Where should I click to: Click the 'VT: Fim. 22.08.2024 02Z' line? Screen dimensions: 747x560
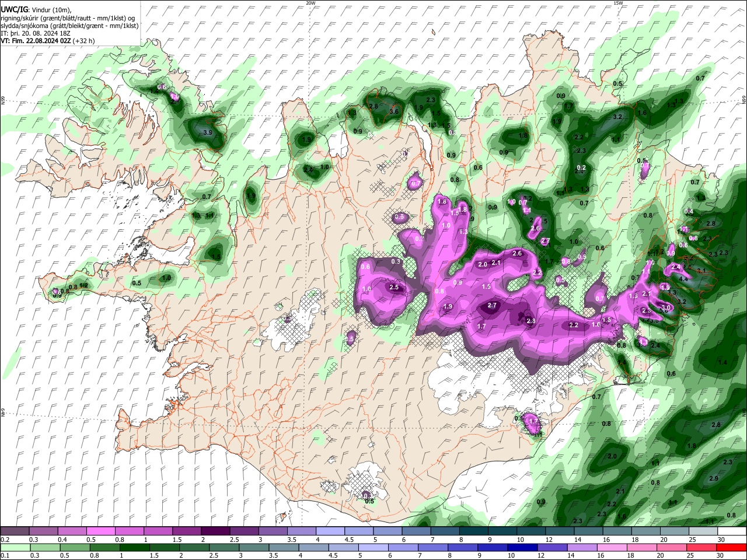(x=36, y=41)
